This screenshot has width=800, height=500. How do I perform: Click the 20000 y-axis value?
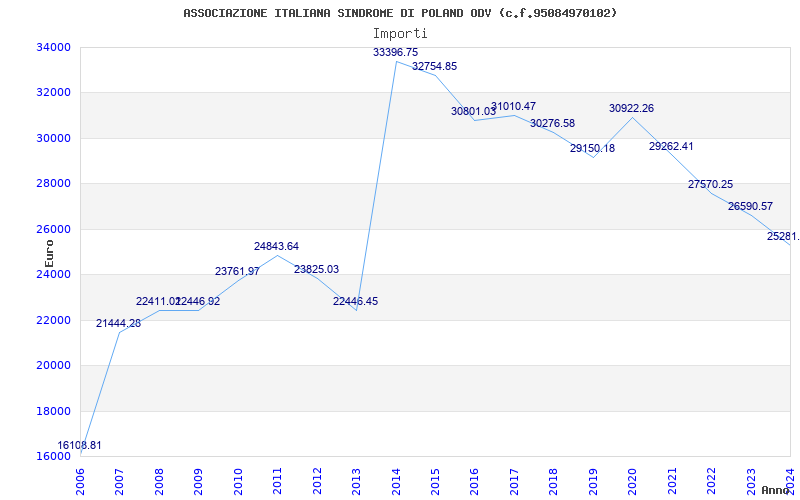(x=53, y=366)
